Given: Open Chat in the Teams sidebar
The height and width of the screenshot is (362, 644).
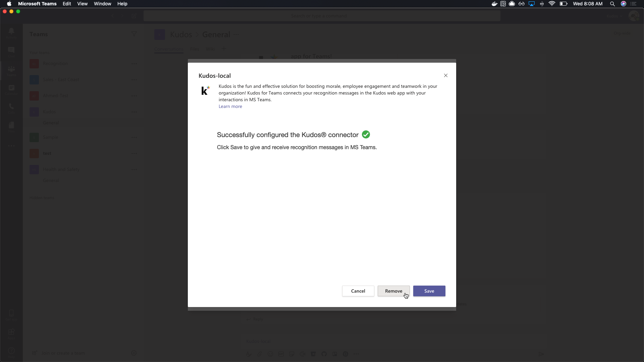Looking at the screenshot, I should [x=11, y=52].
